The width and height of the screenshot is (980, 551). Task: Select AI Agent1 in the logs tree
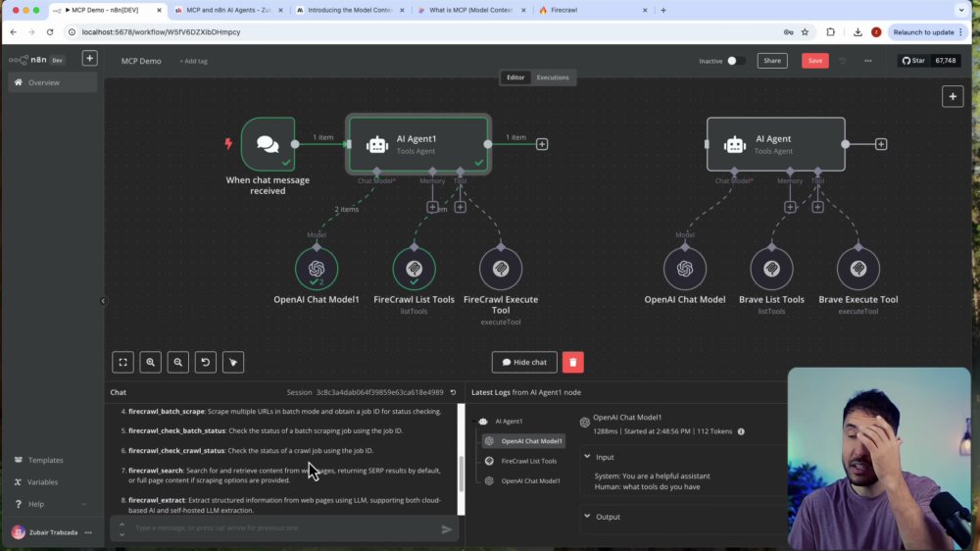[509, 421]
